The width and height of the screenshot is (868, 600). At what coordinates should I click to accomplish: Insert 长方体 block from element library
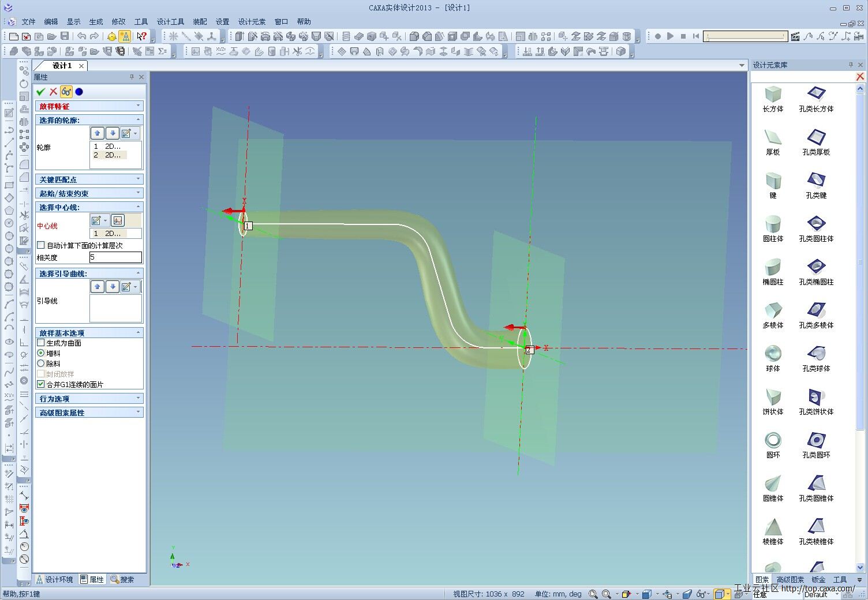(x=773, y=99)
